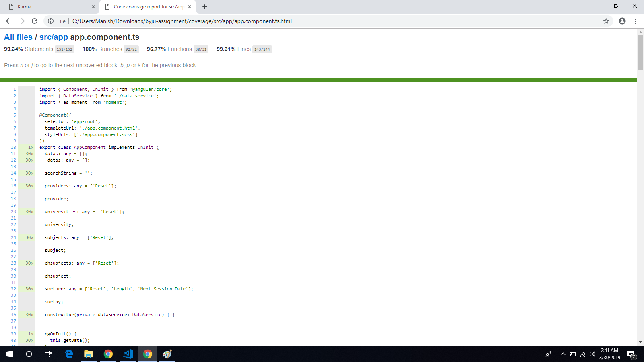Open the Chrome profile account icon

tap(622, 21)
